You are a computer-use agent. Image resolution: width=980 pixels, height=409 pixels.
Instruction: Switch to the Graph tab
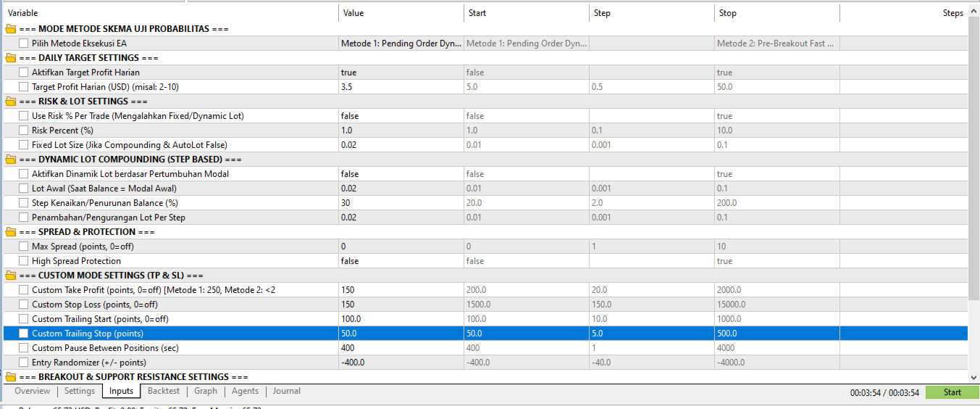click(206, 391)
